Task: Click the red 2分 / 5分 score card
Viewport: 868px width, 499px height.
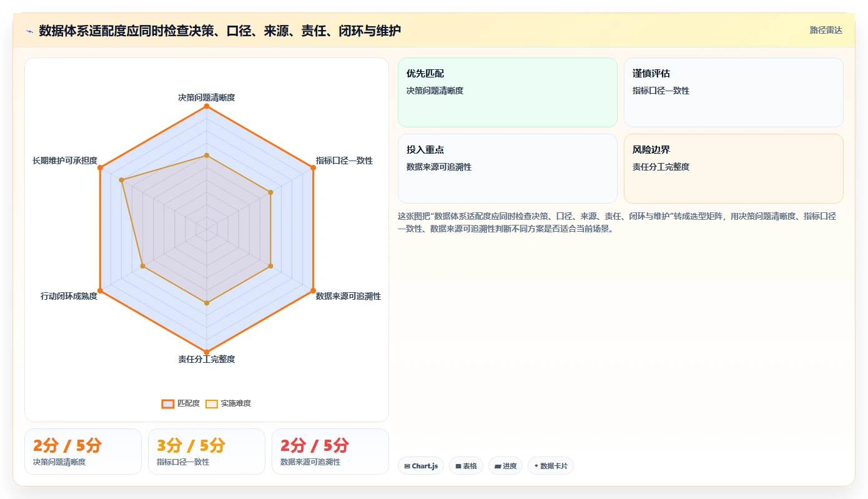Action: click(330, 452)
